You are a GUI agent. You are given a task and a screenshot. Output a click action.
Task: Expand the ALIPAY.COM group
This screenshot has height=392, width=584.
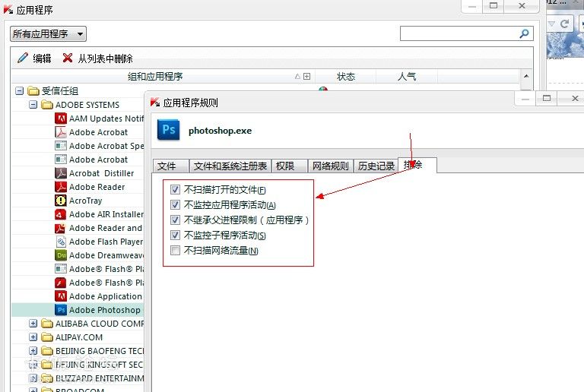click(33, 337)
